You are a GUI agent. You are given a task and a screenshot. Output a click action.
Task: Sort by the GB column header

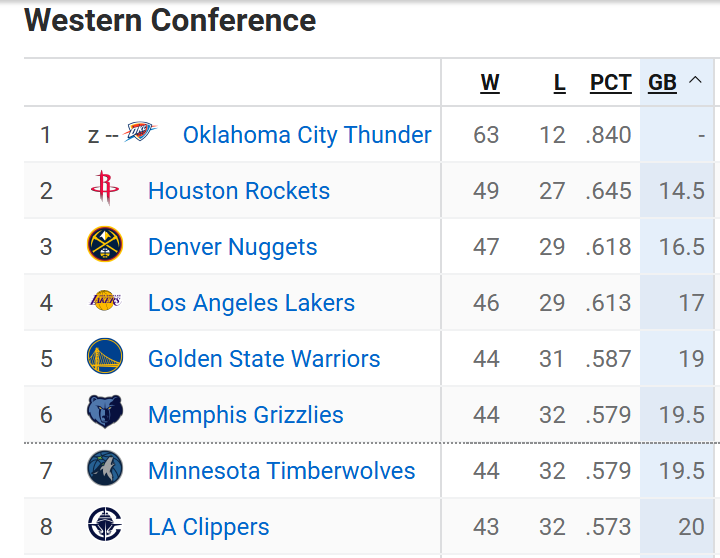(662, 83)
